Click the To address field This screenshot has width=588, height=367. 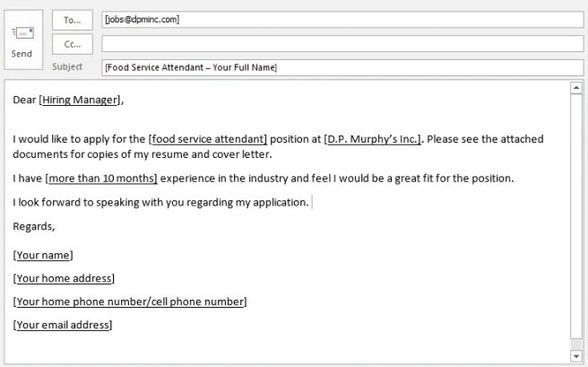342,20
